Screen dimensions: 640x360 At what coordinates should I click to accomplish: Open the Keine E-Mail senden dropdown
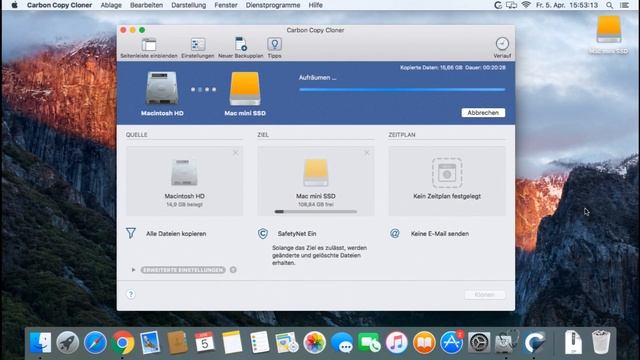(x=440, y=233)
